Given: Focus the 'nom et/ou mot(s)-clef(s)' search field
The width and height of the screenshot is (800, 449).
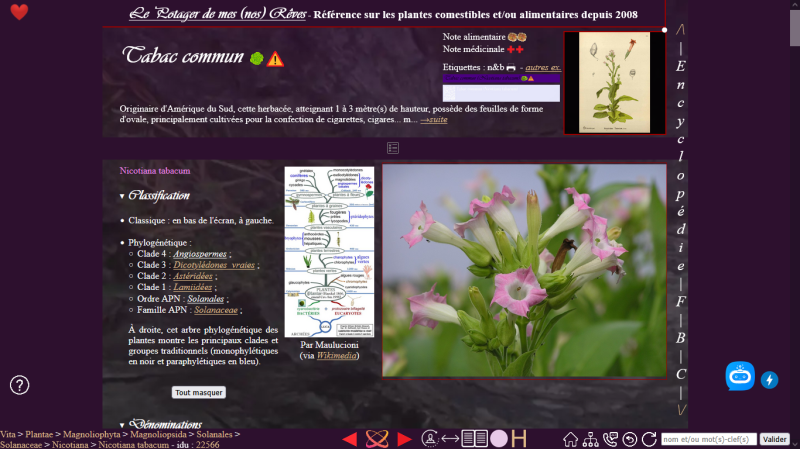Looking at the screenshot, I should pos(709,439).
